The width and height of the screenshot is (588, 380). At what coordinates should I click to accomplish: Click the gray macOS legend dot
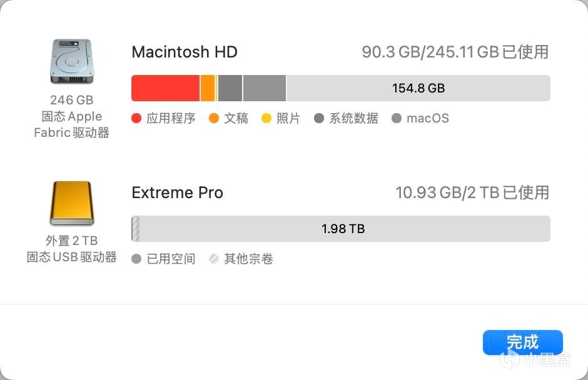(x=396, y=118)
